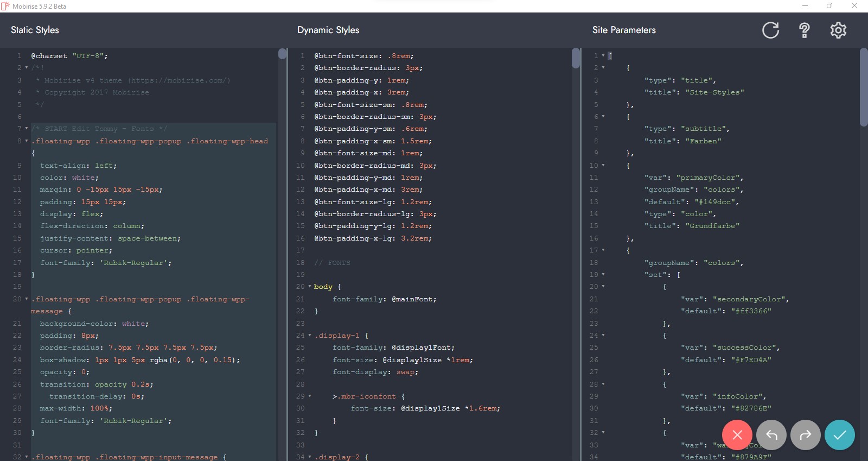868x461 pixels.
Task: Fold the START Edit Tommy comment block
Action: (x=26, y=129)
